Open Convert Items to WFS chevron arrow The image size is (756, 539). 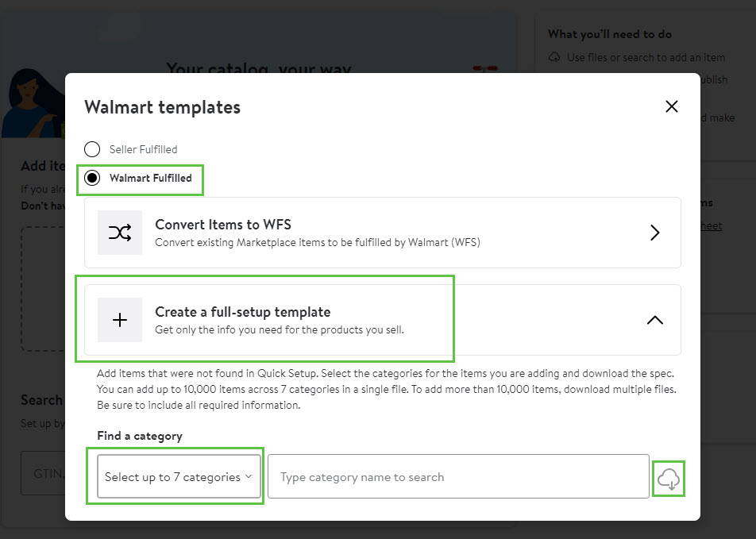point(654,233)
